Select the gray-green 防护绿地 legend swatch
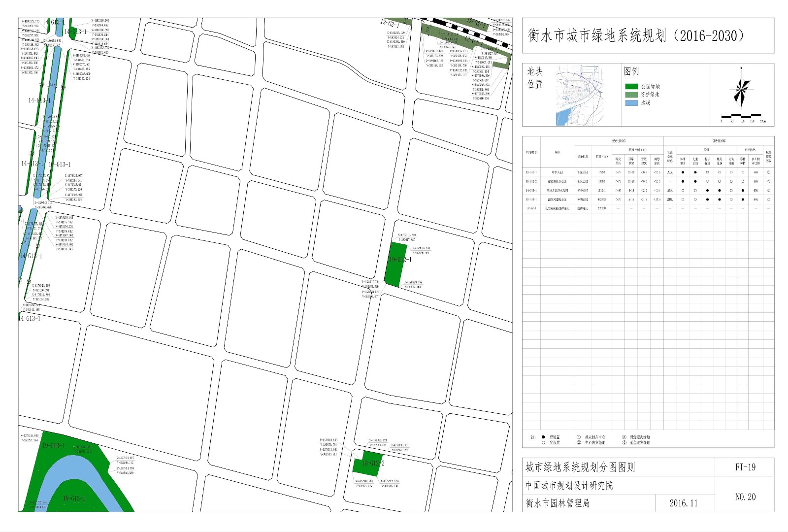This screenshot has height=532, width=788. coord(631,95)
